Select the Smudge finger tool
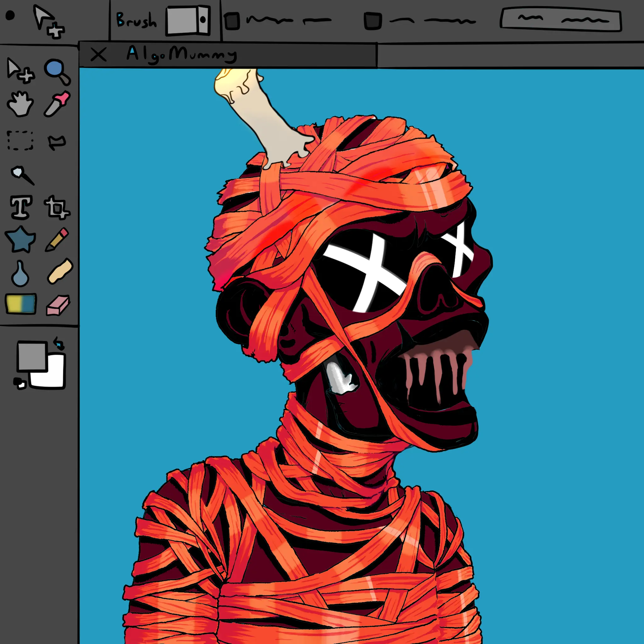This screenshot has height=644, width=644. [x=60, y=271]
